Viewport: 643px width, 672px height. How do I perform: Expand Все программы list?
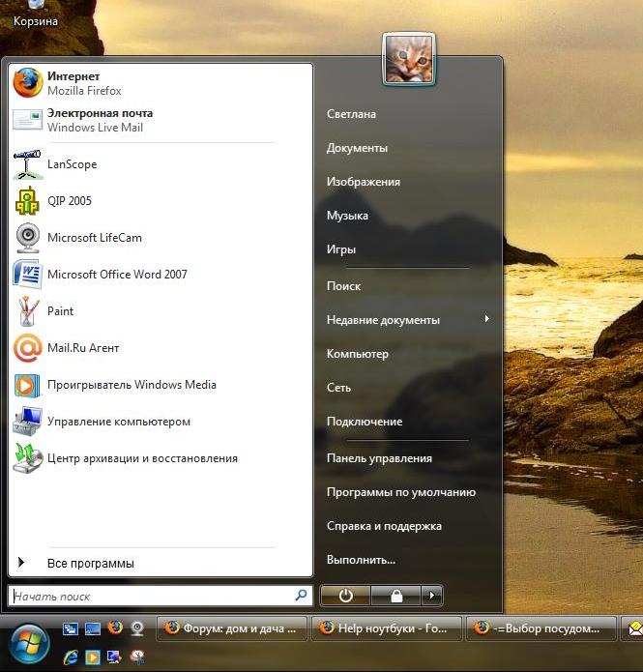161,563
